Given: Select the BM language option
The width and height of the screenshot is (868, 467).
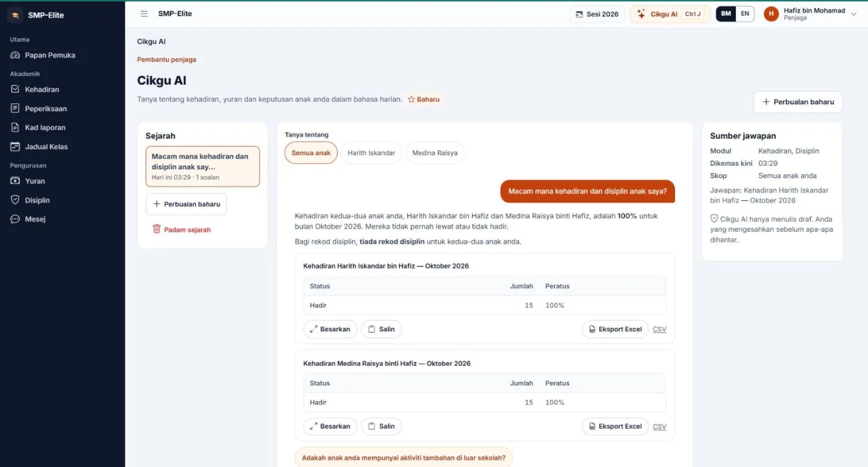Looking at the screenshot, I should (726, 14).
